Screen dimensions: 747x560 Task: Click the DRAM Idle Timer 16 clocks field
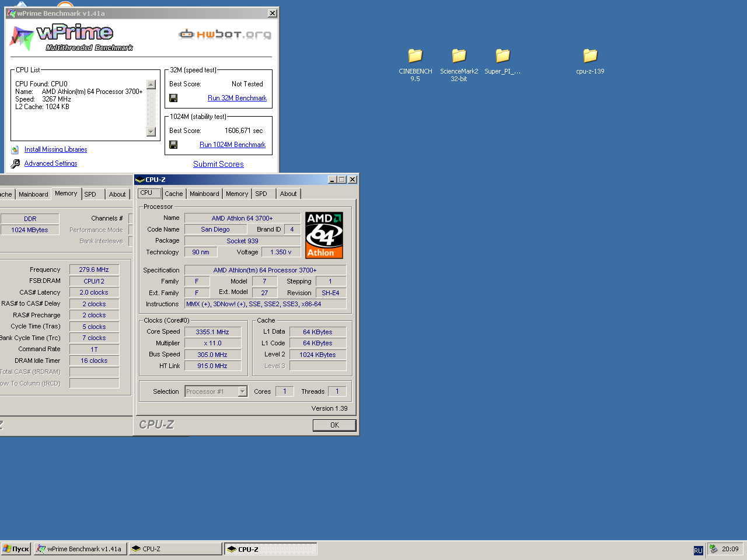pyautogui.click(x=94, y=360)
